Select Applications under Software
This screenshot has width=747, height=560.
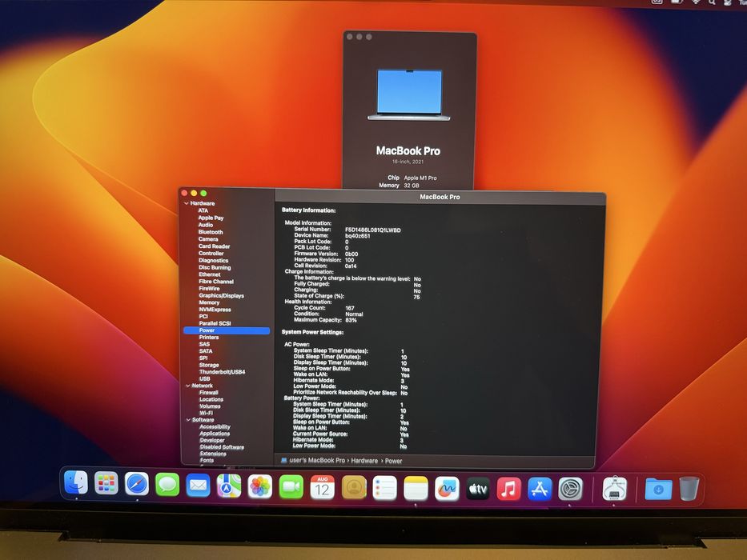215,434
